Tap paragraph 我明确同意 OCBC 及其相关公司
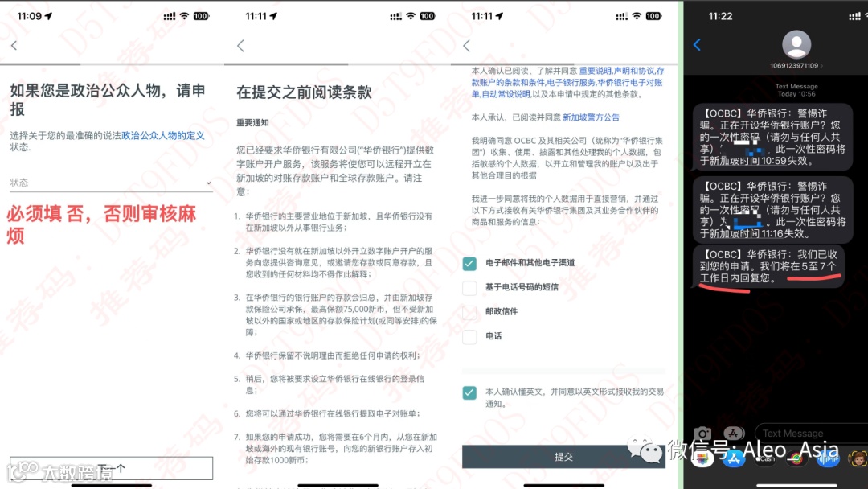The image size is (868, 489). click(567, 158)
